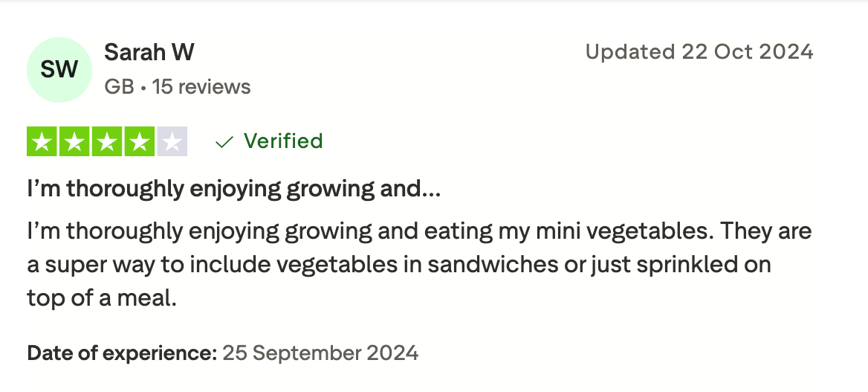Screen dimensions: 868x392
Task: Open Sarah W's reviewer profile name
Action: click(x=149, y=52)
